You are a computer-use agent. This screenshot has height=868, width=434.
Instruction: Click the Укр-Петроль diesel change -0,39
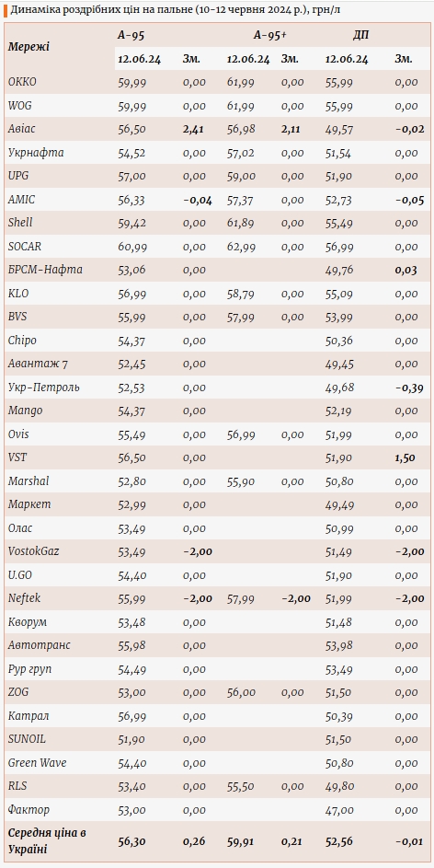pyautogui.click(x=410, y=388)
